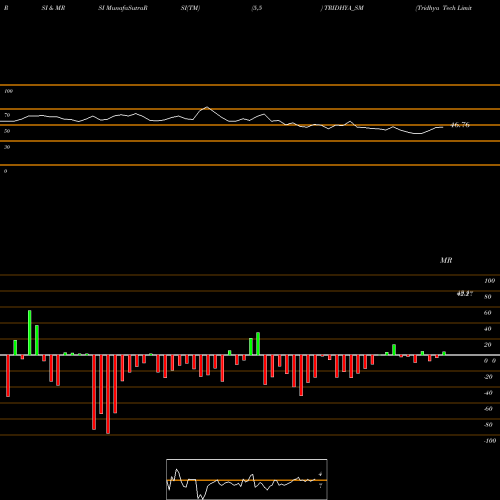Click the 'Tridhya Tech Limit' company name
This screenshot has width=500, height=500.
click(x=444, y=8)
